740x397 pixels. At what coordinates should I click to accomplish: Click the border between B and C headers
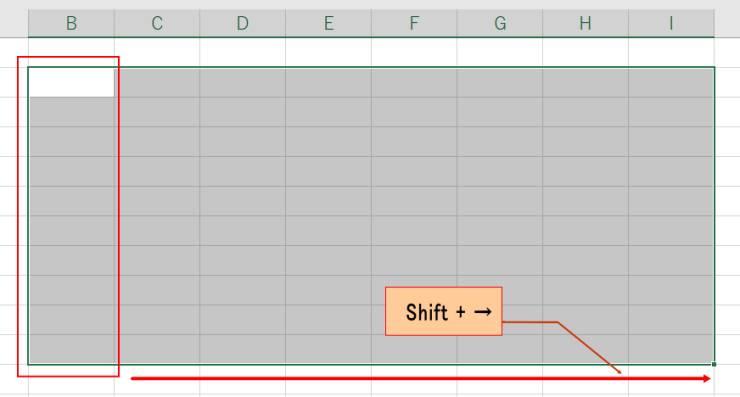point(114,23)
